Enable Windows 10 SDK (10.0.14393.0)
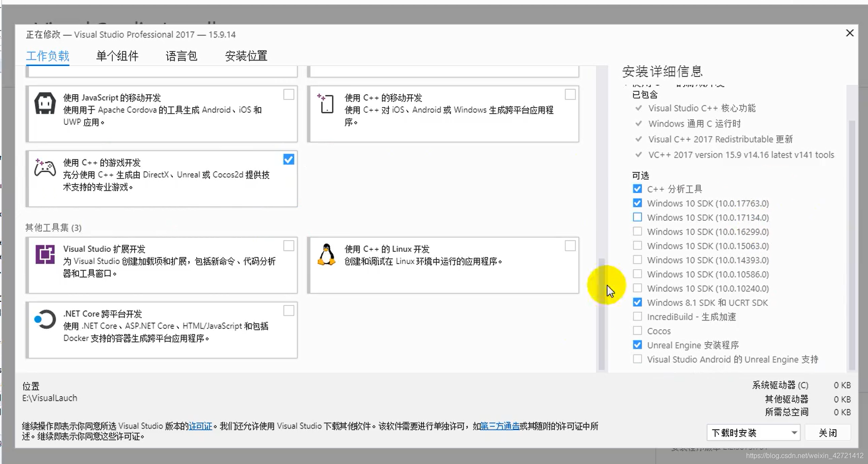Viewport: 868px width, 464px height. (x=637, y=260)
